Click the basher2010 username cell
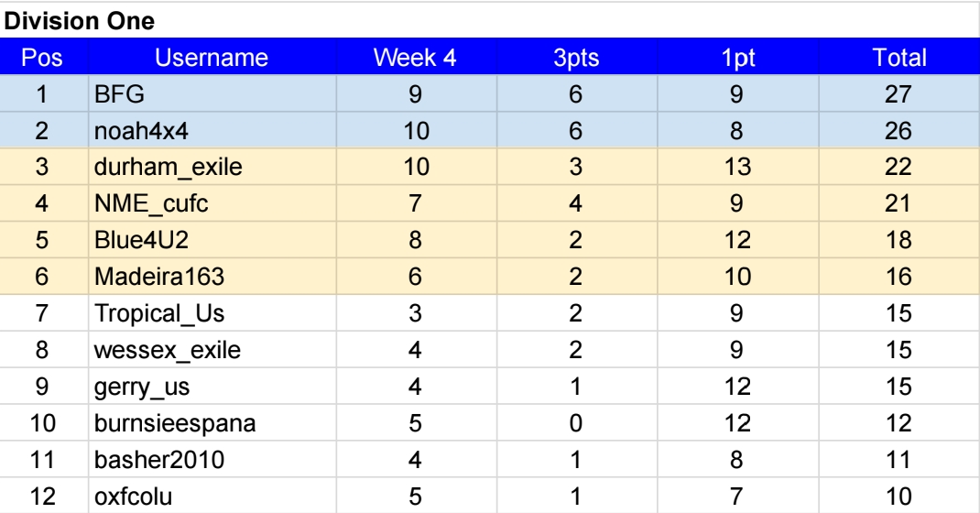The height and width of the screenshot is (513, 980). tap(212, 460)
